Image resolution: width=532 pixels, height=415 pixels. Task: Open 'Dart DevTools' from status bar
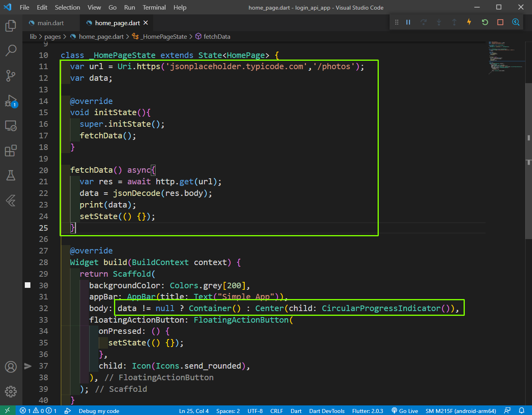327,411
